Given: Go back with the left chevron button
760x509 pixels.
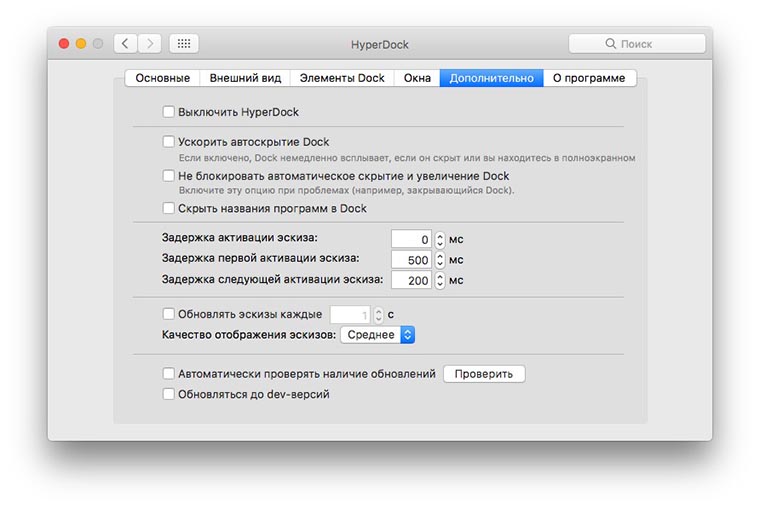Looking at the screenshot, I should 126,44.
